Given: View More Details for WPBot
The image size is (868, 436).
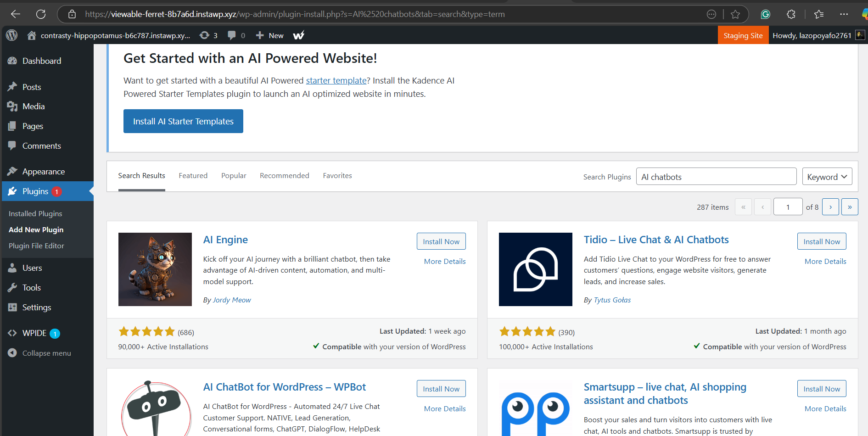Looking at the screenshot, I should click(x=445, y=409).
